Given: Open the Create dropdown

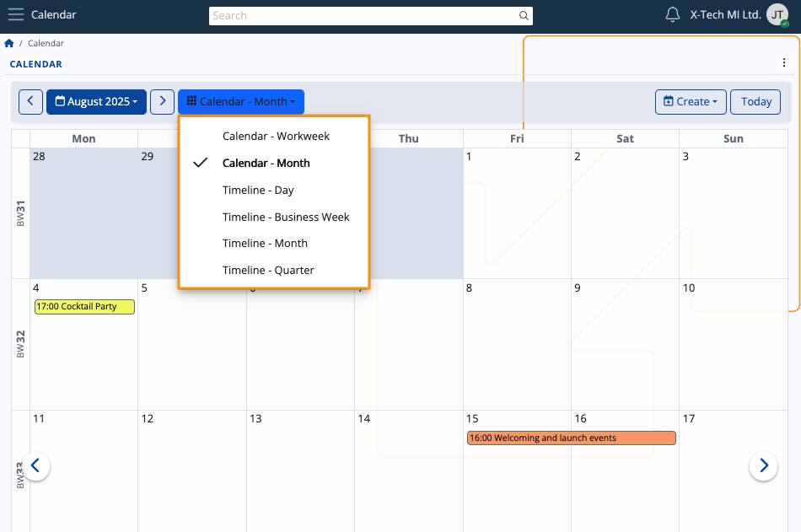Looking at the screenshot, I should 691,102.
